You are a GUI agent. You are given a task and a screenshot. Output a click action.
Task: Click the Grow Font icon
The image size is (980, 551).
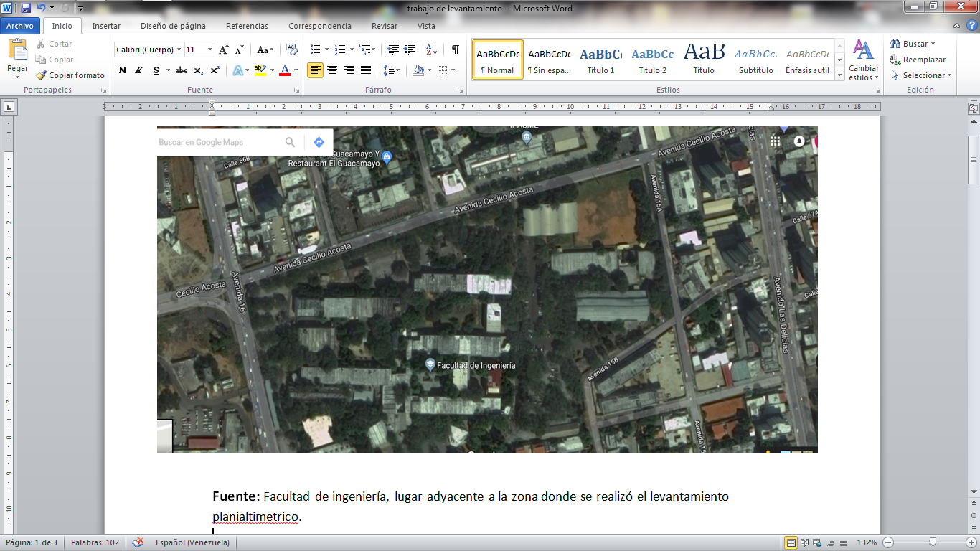click(224, 50)
